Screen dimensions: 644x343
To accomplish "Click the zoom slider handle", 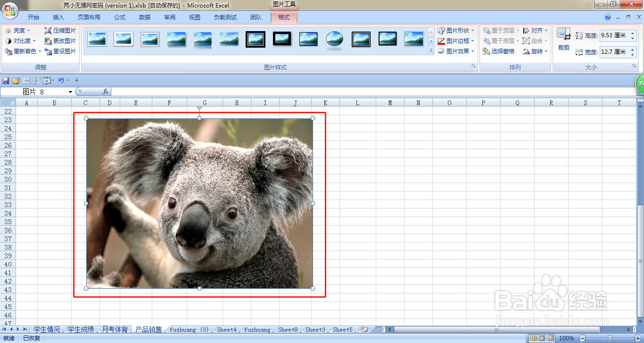I will click(x=610, y=338).
